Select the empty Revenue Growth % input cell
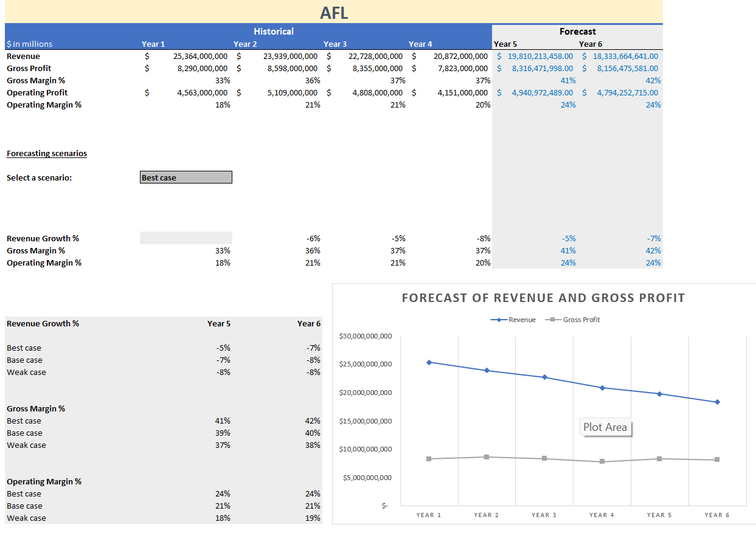The width and height of the screenshot is (756, 536). click(186, 238)
